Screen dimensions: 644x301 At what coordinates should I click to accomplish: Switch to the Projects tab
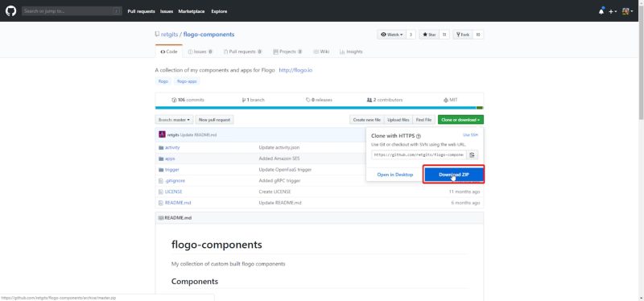tap(287, 52)
